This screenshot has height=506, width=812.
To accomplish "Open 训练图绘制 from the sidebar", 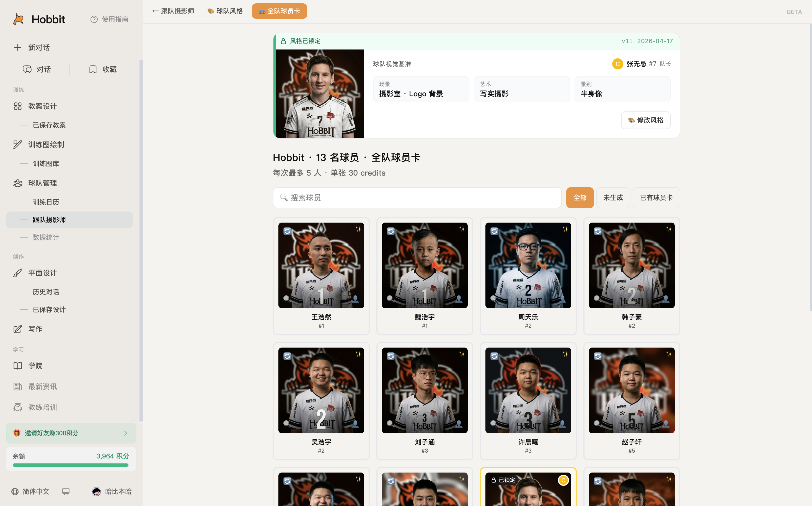I will tap(46, 144).
